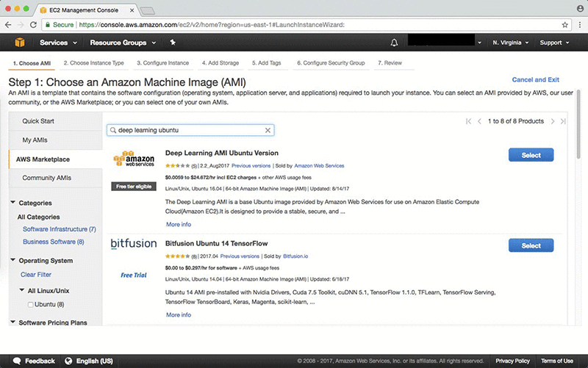
Task: Go back with browser back arrow
Action: 8,25
